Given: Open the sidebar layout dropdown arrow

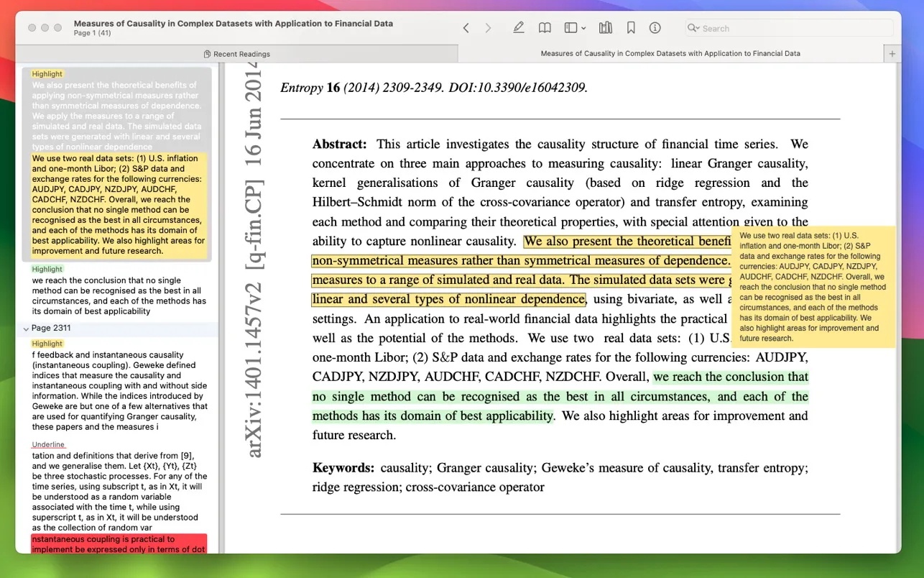Looking at the screenshot, I should pyautogui.click(x=583, y=29).
